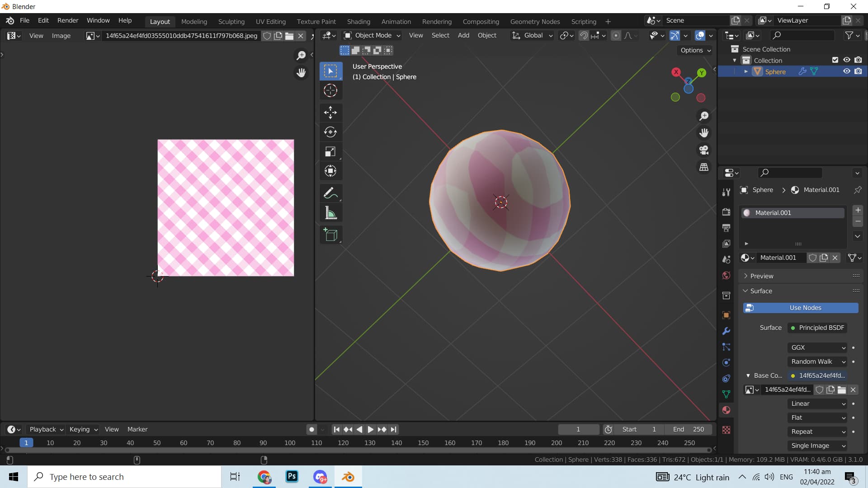Screen dimensions: 868x488
Task: Click the Options button in viewport
Action: click(x=695, y=50)
